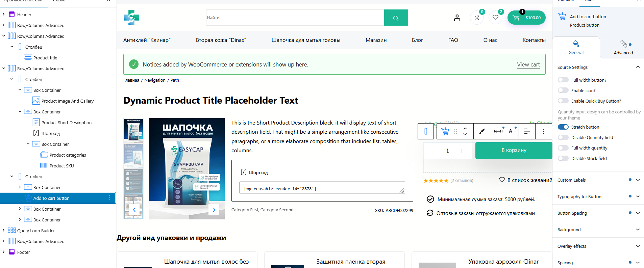Click the drag handle in the block toolbar
This screenshot has width=644, height=268.
(x=455, y=131)
